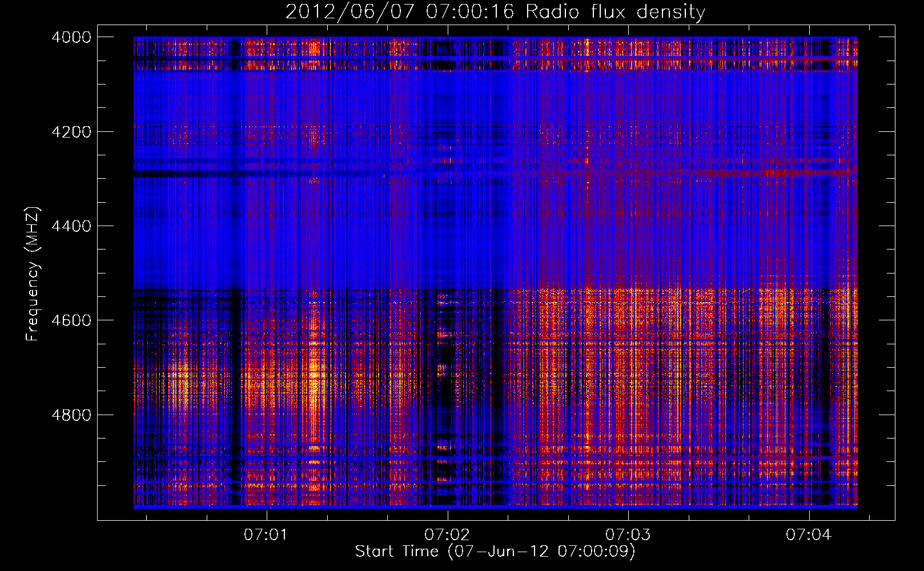Click the "Frequency (MHZ)" axis label
Viewport: 924px width, 571px height.
click(x=33, y=274)
